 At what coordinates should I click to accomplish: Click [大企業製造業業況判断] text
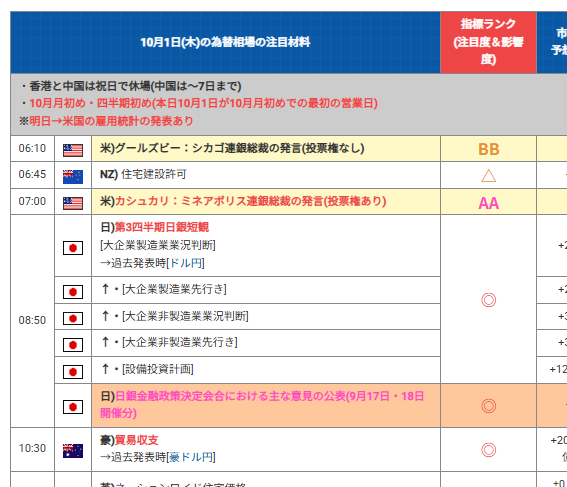pyautogui.click(x=158, y=245)
